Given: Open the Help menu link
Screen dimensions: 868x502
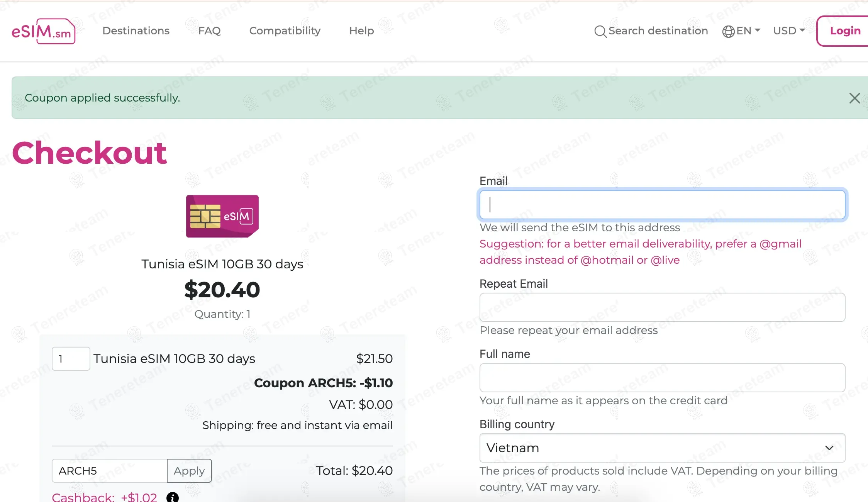Looking at the screenshot, I should pos(361,31).
